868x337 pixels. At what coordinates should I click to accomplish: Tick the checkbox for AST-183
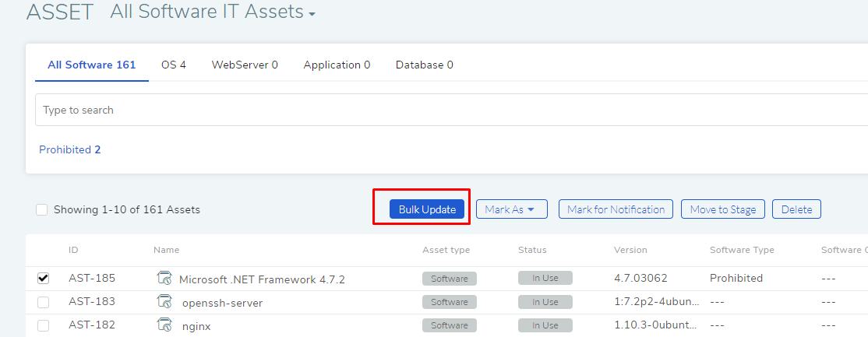(43, 302)
